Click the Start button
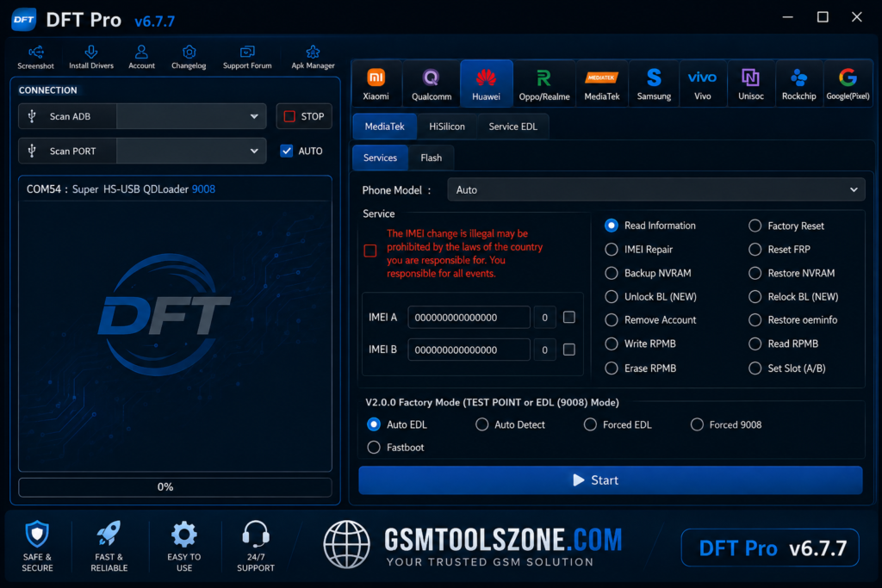Screen dimensions: 882x588 (611, 480)
